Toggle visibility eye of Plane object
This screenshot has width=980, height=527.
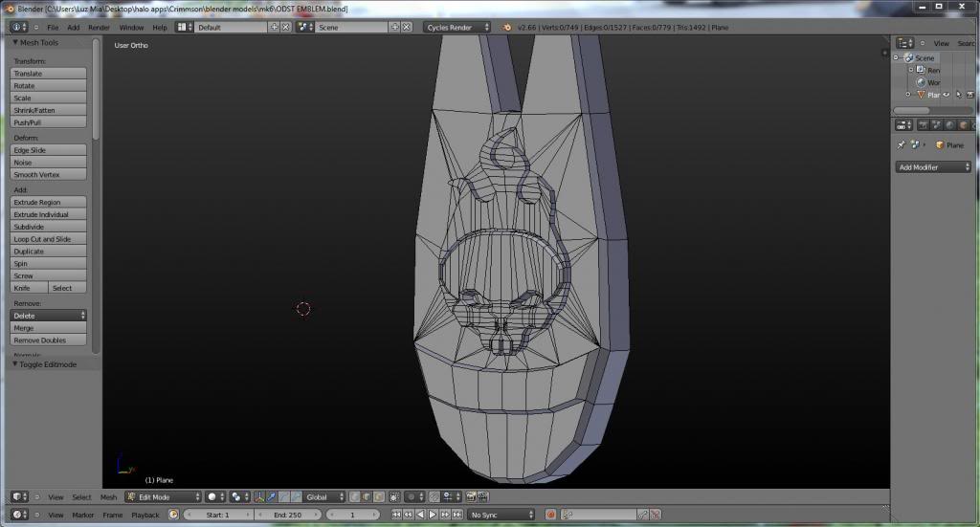point(947,95)
